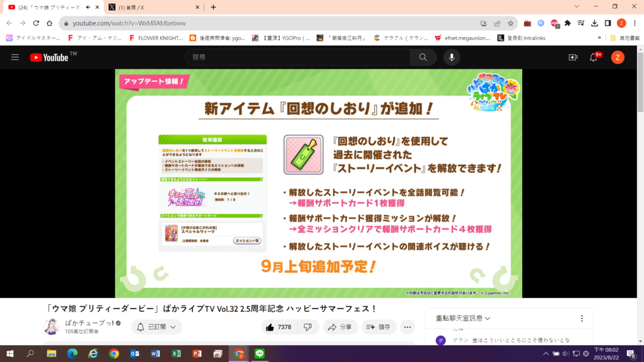644x362 pixels.
Task: Open the 其他書籤 bookmarks folder
Action: coord(625,38)
